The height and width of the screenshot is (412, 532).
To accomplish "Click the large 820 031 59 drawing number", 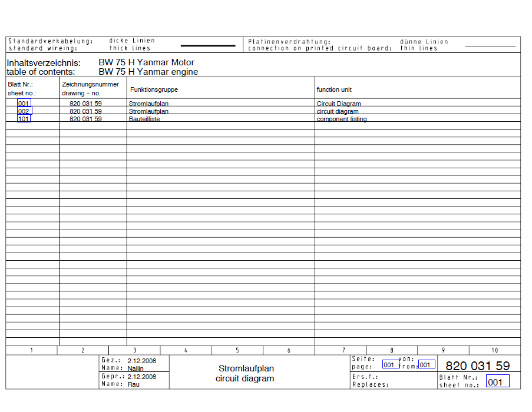I will tap(478, 366).
